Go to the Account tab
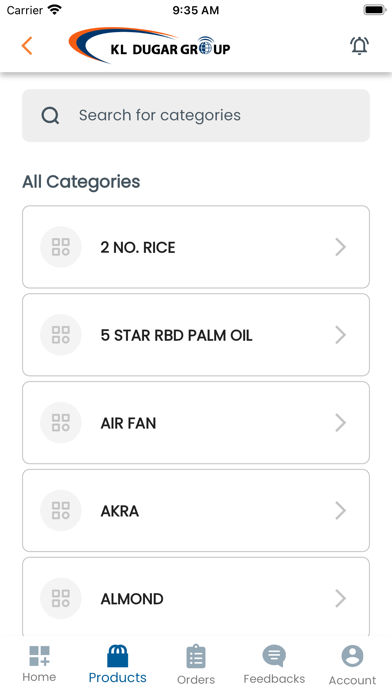Screen dimensions: 392x696 [352, 665]
